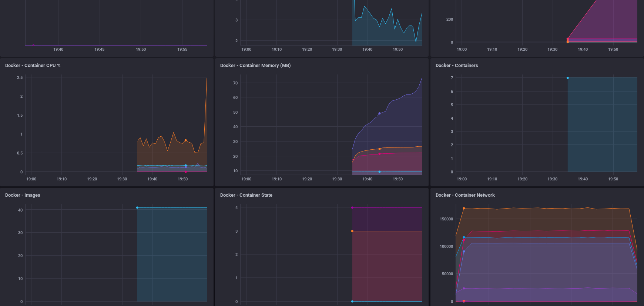Select the orange point at 3 on Container State chart
This screenshot has width=644, height=306.
tap(352, 231)
